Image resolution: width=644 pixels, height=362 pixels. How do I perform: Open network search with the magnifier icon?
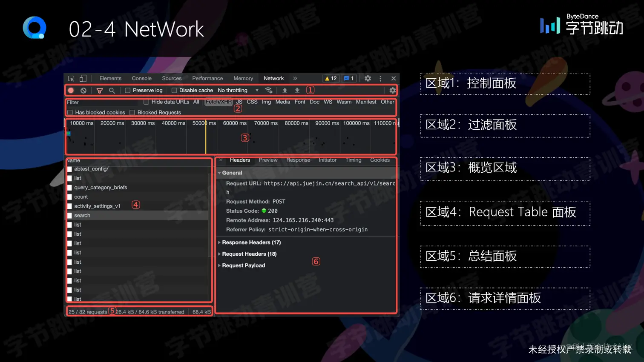[112, 90]
